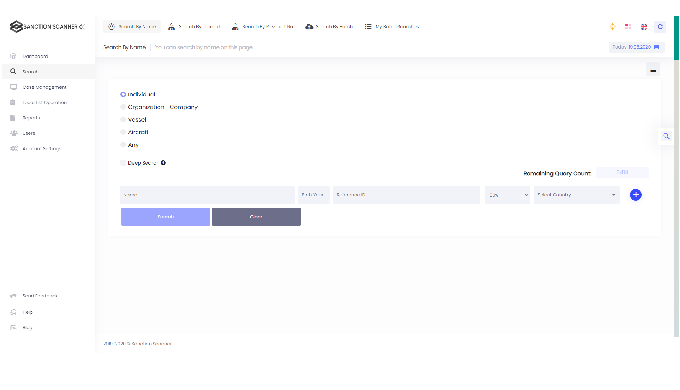Viewport: 680px width, 390px height.
Task: Change language via UK flag icon
Action: click(644, 26)
